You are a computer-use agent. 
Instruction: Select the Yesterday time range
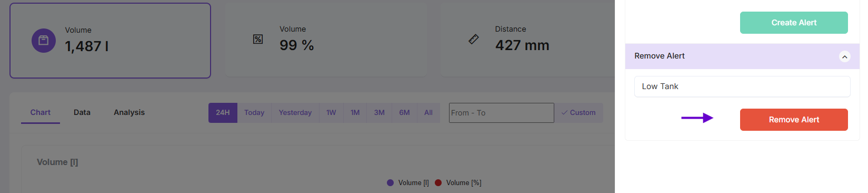click(x=295, y=113)
